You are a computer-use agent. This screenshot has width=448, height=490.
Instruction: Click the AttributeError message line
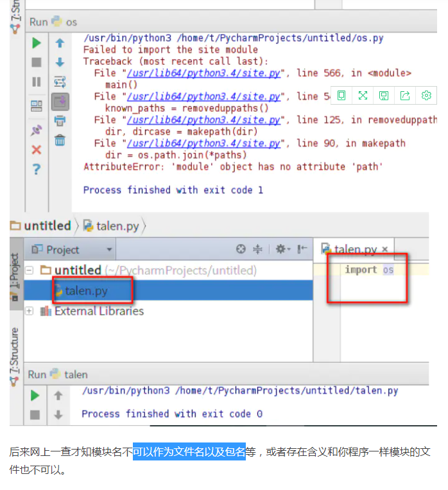click(233, 166)
